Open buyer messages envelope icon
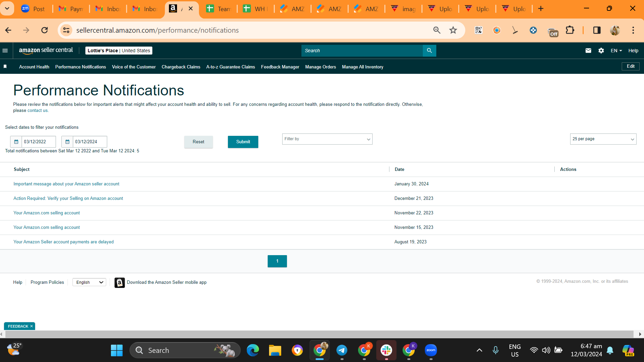Image resolution: width=644 pixels, height=362 pixels. [x=588, y=51]
